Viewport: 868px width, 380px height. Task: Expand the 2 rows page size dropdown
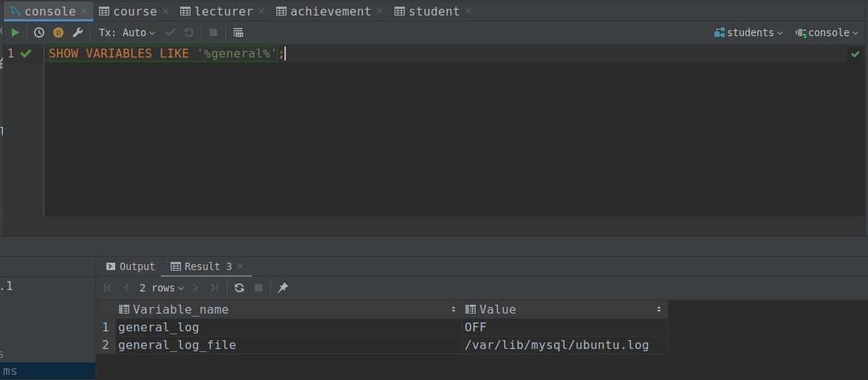163,288
